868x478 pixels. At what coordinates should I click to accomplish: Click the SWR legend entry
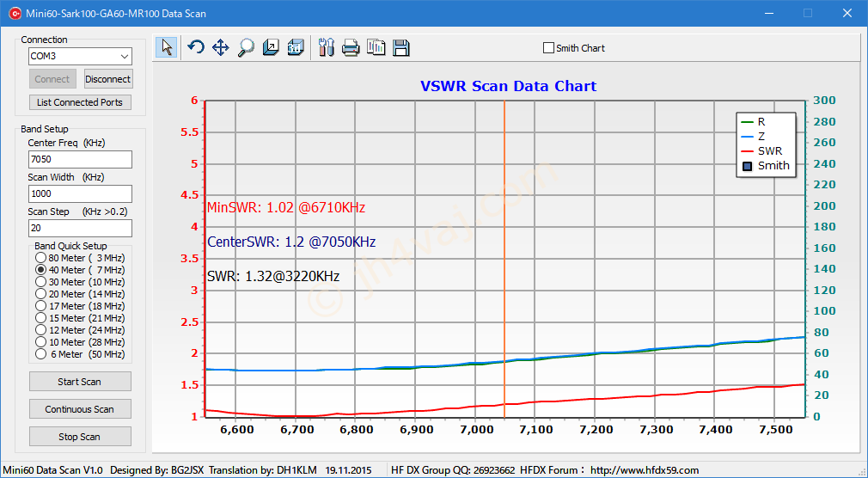pos(761,150)
